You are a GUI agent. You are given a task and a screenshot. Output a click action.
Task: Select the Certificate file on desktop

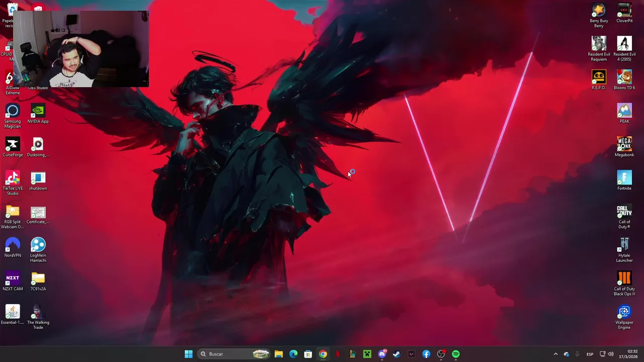tap(38, 215)
